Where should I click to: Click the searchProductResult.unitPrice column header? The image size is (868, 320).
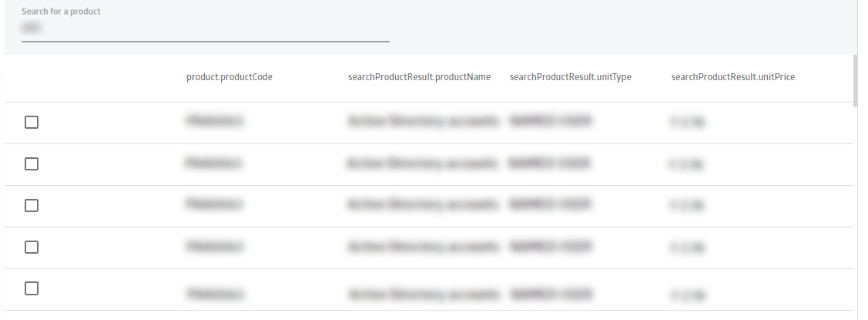[733, 77]
